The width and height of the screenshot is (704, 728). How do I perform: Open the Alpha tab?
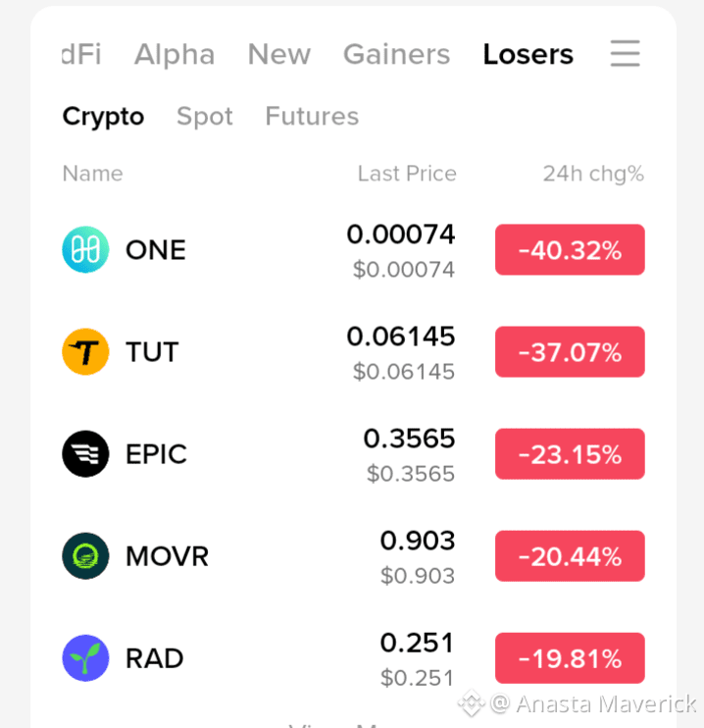175,54
